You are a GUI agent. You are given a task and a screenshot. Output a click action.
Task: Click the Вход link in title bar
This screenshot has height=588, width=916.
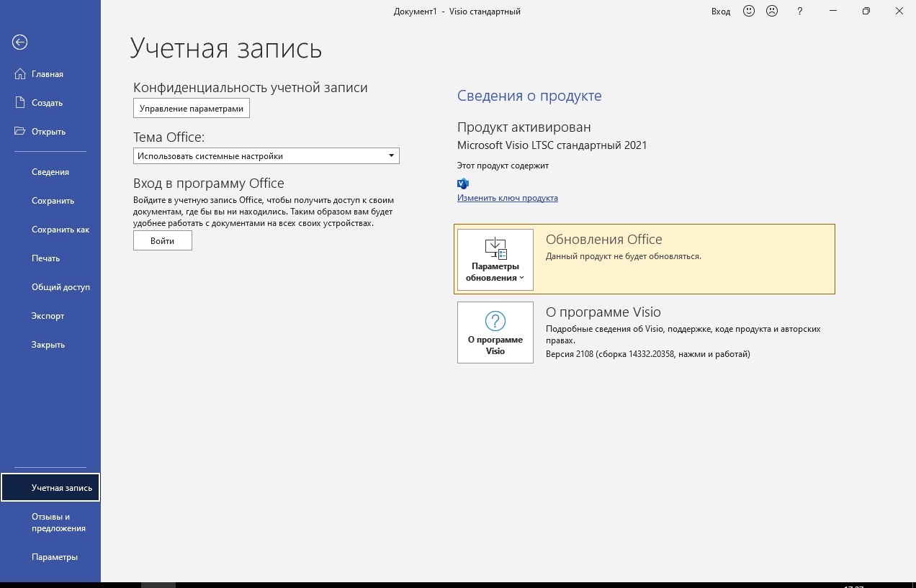[721, 12]
